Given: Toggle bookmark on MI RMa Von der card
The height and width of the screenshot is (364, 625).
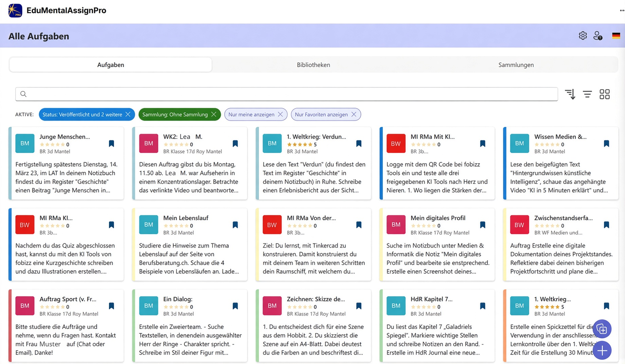Looking at the screenshot, I should (x=359, y=225).
